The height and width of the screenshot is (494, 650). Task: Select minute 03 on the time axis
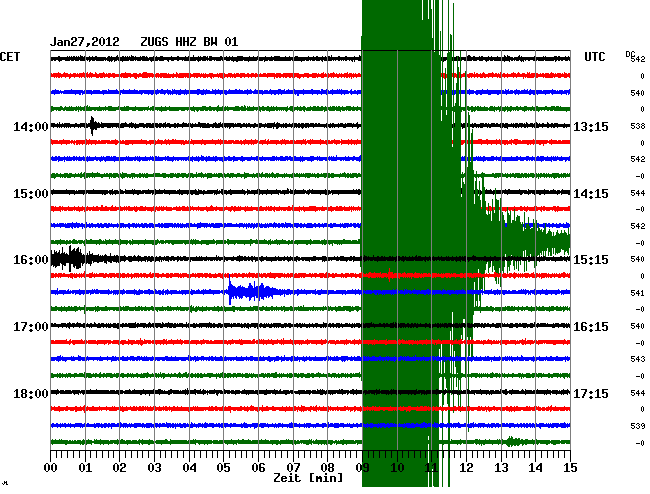point(154,467)
